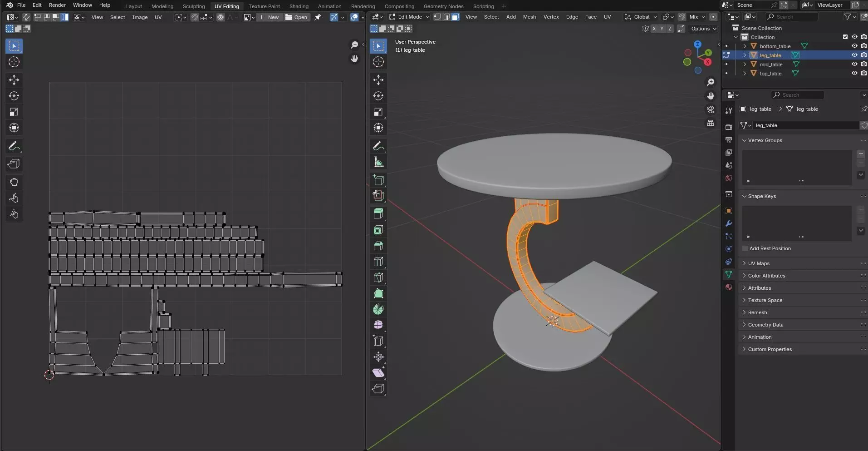Viewport: 868px width, 451px height.
Task: Select the Rip Region tool
Action: (378, 389)
